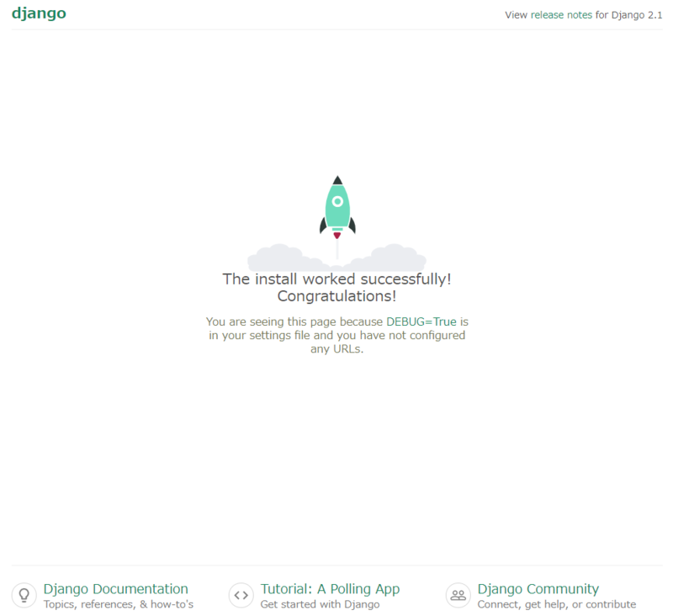The width and height of the screenshot is (673, 616).
Task: Click 'Connect, get help, or contribute' text
Action: point(557,604)
